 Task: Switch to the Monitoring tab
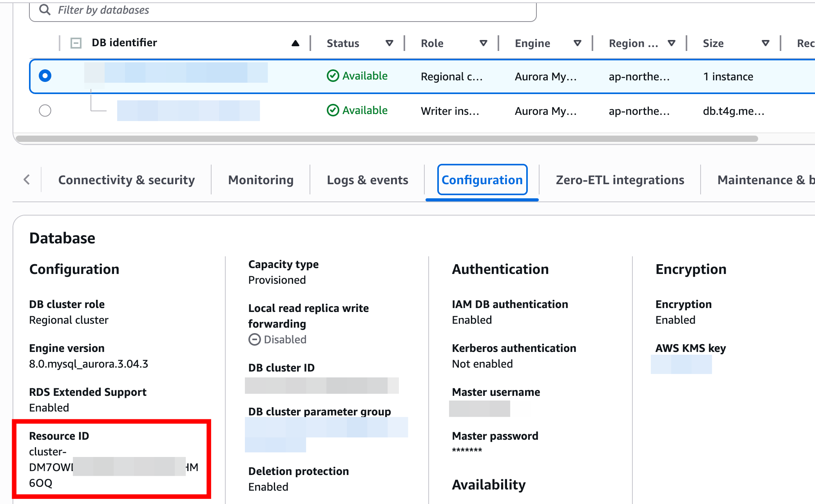coord(261,180)
